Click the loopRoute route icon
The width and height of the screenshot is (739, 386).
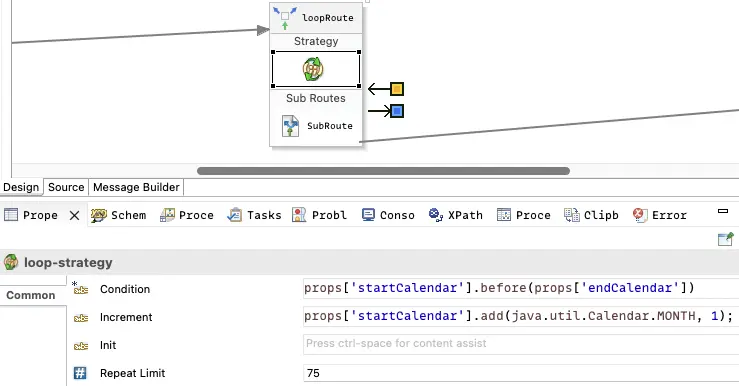(285, 18)
